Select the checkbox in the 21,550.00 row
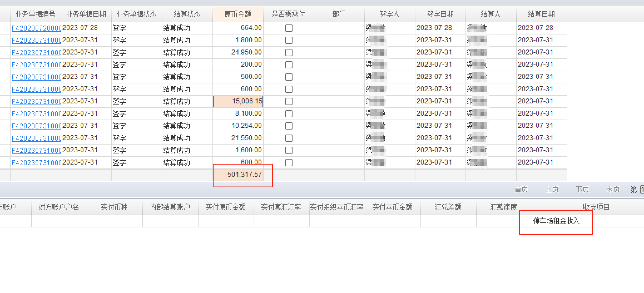Screen dimensions: 644x293 (289, 138)
